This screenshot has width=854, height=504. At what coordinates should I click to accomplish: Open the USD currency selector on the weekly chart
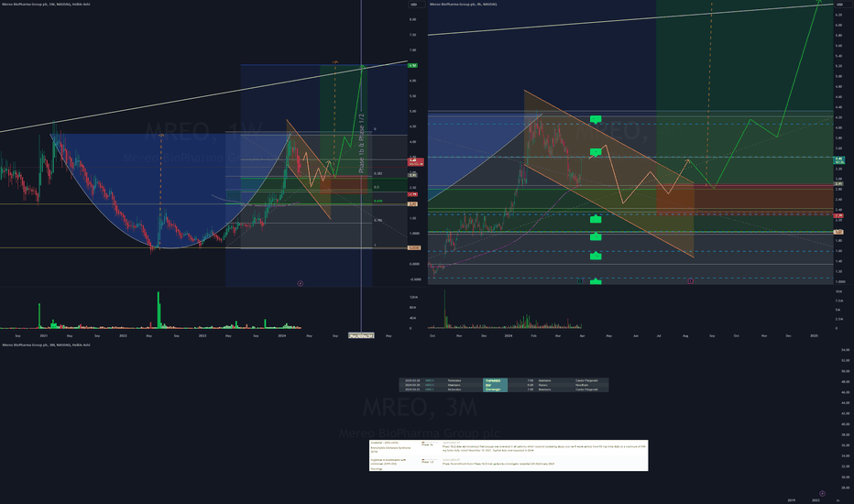417,5
